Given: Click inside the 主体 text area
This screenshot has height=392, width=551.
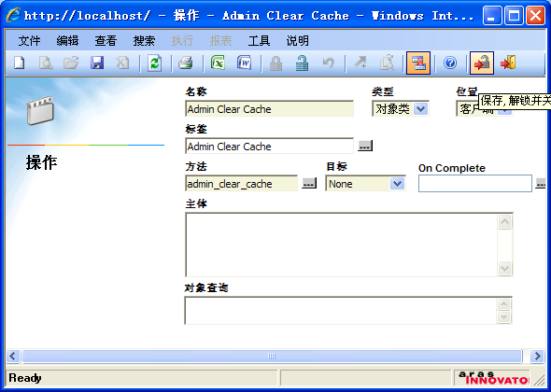Looking at the screenshot, I should tap(342, 245).
